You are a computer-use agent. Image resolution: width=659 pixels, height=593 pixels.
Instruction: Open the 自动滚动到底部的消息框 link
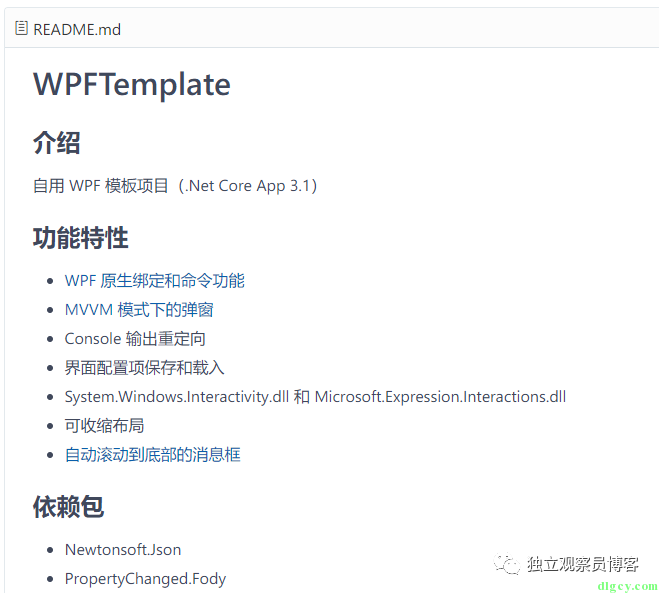[x=153, y=455]
